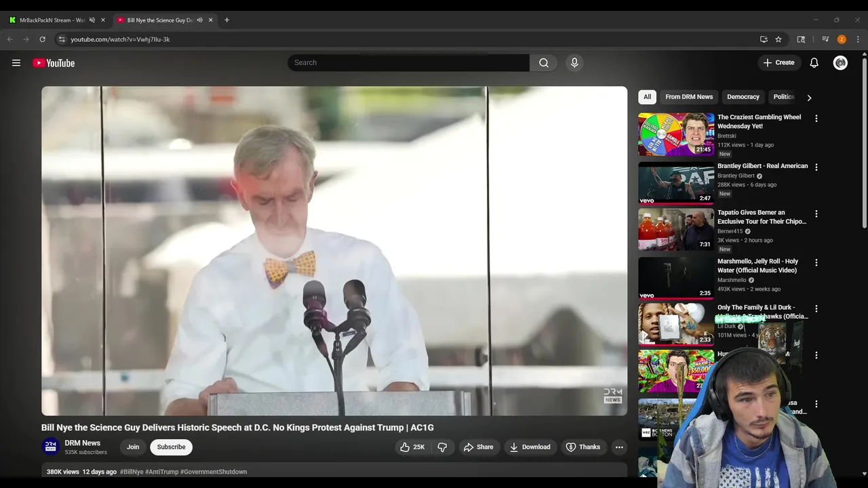The image size is (868, 488).
Task: Open options for Only The Family video
Action: pyautogui.click(x=816, y=308)
